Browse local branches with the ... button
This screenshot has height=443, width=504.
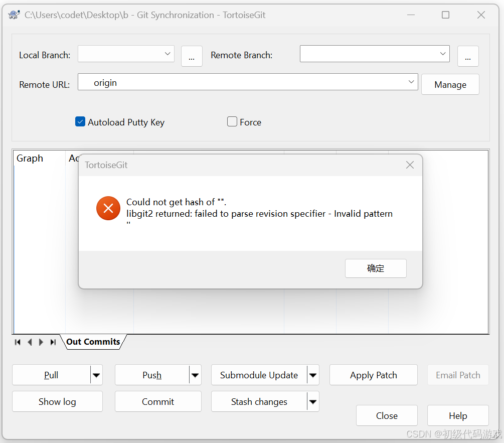(x=192, y=56)
